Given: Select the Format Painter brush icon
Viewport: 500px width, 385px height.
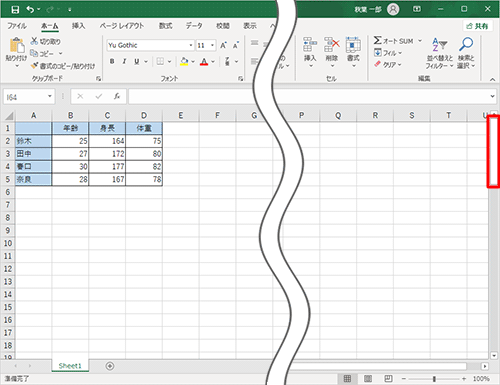Looking at the screenshot, I should tap(34, 66).
